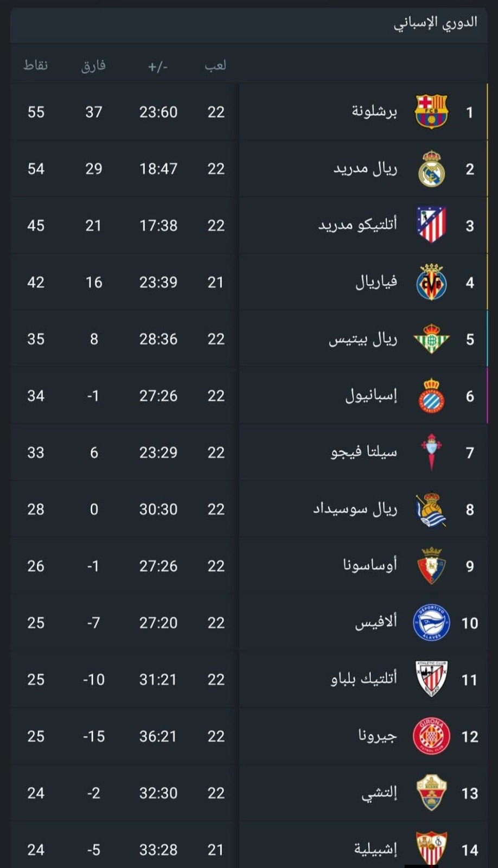498x868 pixels.
Task: Open team name ريال مدريد
Action: tap(365, 169)
